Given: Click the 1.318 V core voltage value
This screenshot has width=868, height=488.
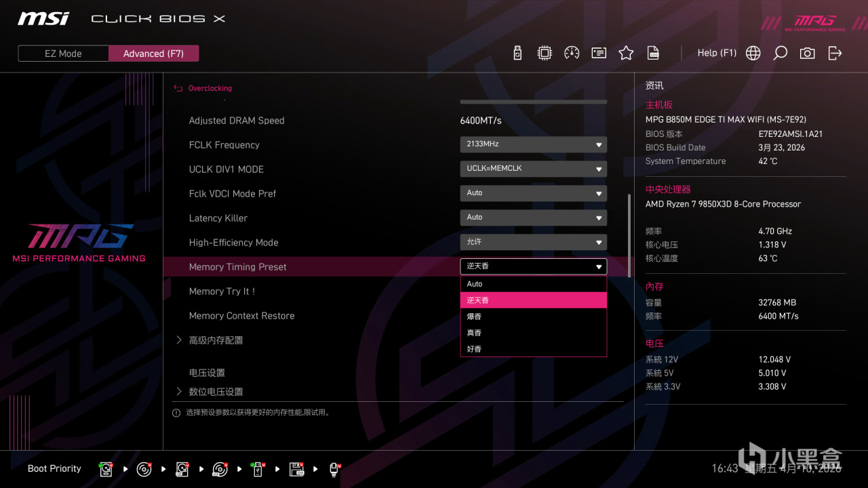Looking at the screenshot, I should pyautogui.click(x=772, y=245).
